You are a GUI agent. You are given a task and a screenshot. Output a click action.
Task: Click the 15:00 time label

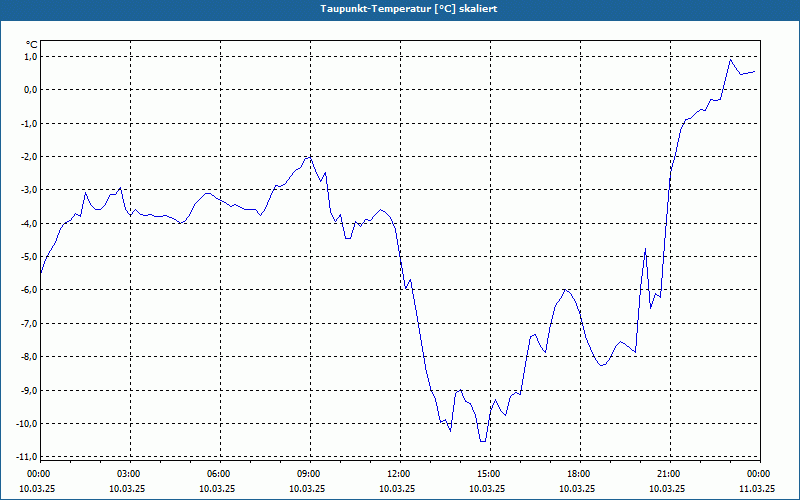(490, 474)
